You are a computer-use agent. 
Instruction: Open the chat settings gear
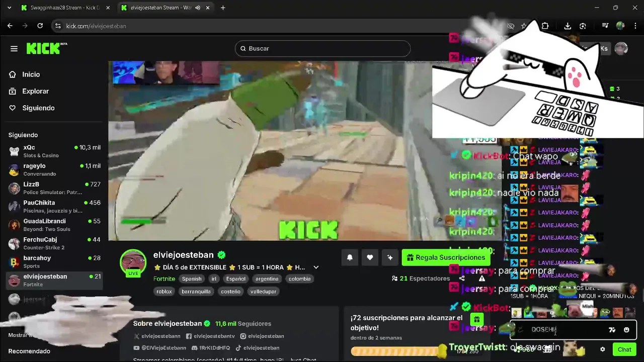pyautogui.click(x=602, y=349)
